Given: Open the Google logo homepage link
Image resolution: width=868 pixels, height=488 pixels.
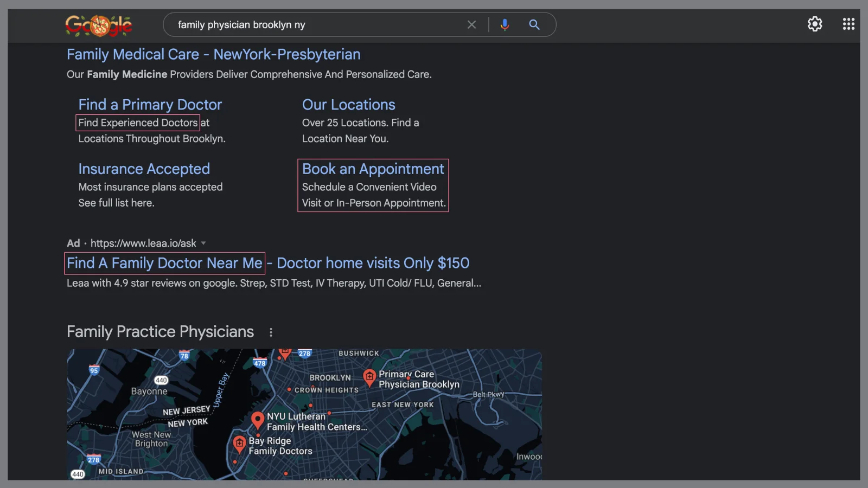Looking at the screenshot, I should pos(99,25).
